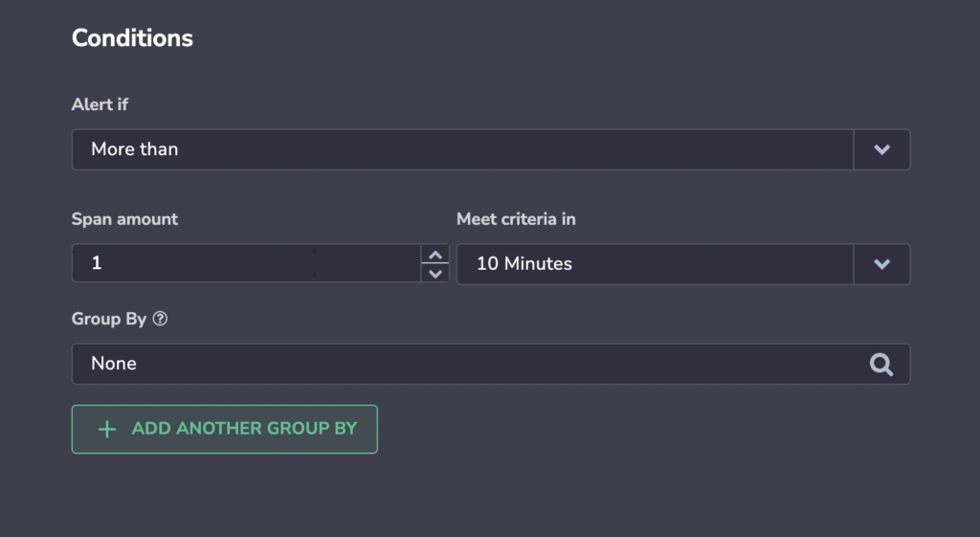Click the More than text value
The image size is (980, 537).
tap(134, 148)
